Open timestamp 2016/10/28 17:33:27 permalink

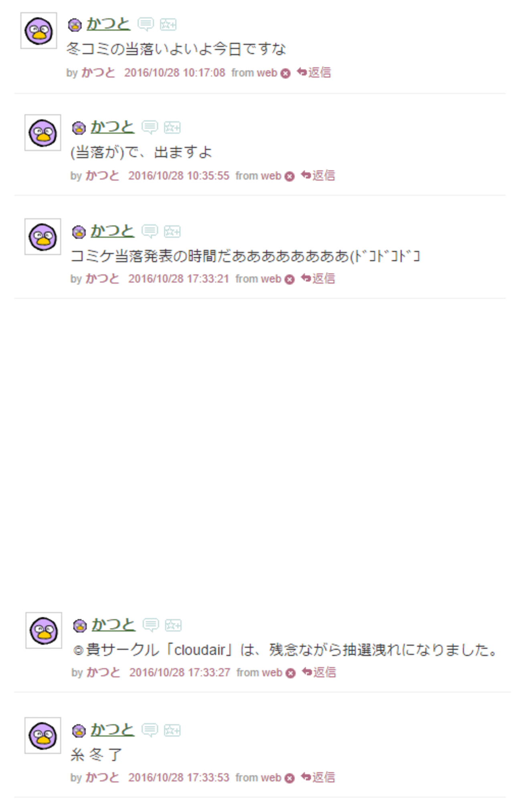[x=180, y=673]
